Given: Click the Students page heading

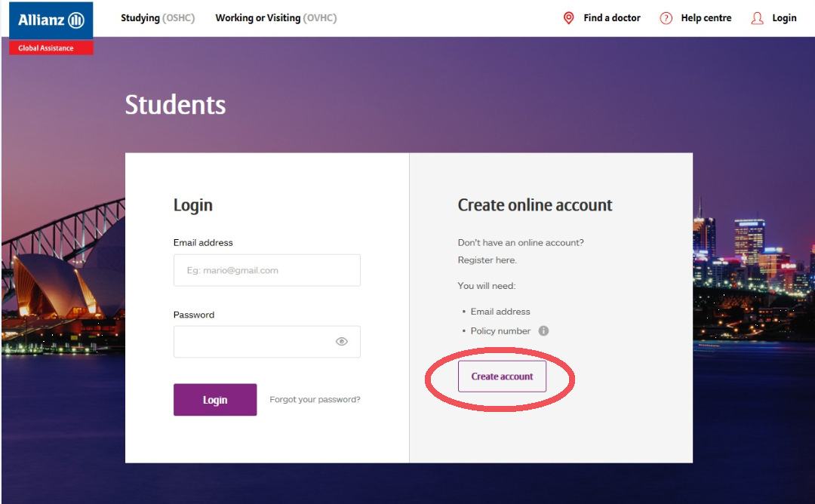Looking at the screenshot, I should click(175, 105).
